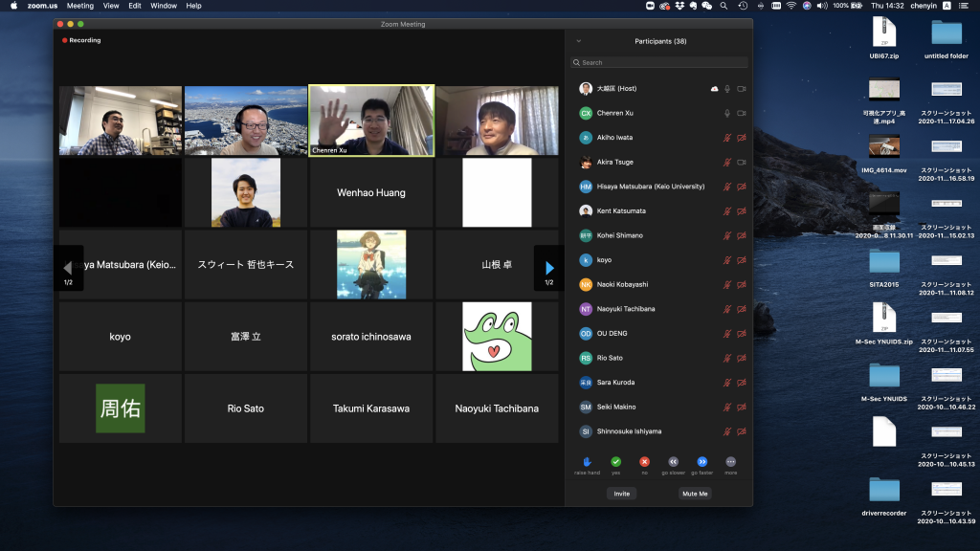Select the Takumi Karasawa video tile

pyautogui.click(x=371, y=408)
